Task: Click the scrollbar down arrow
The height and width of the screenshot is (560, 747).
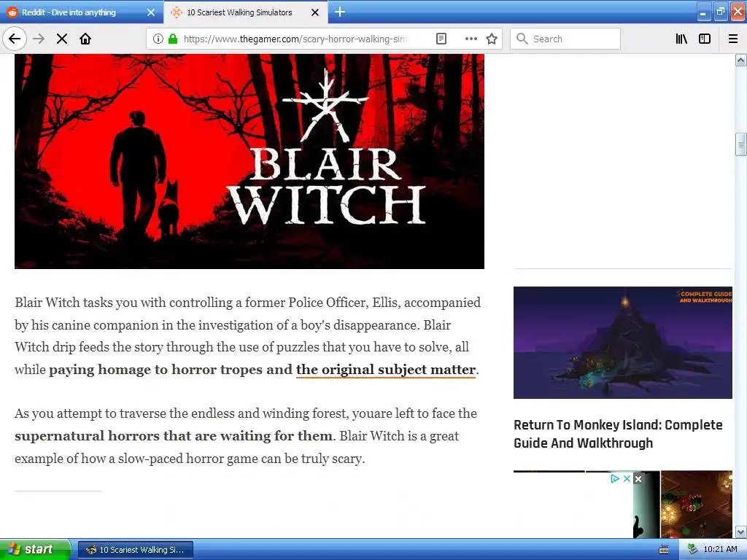Action: 740,532
